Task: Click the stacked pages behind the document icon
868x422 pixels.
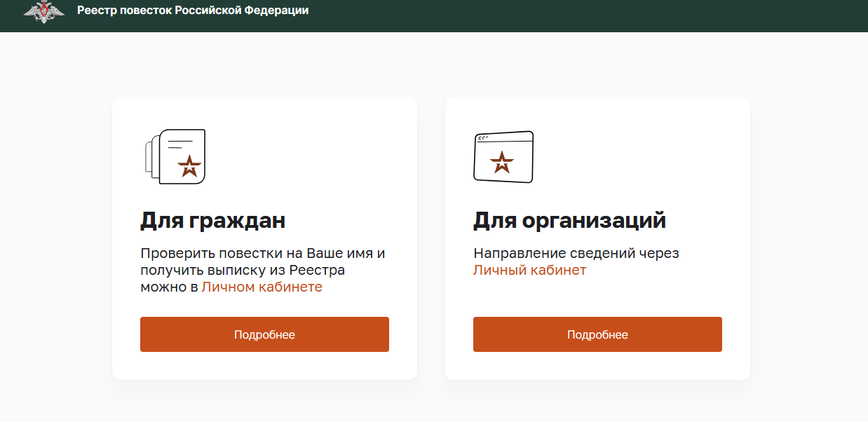Action: click(x=149, y=156)
